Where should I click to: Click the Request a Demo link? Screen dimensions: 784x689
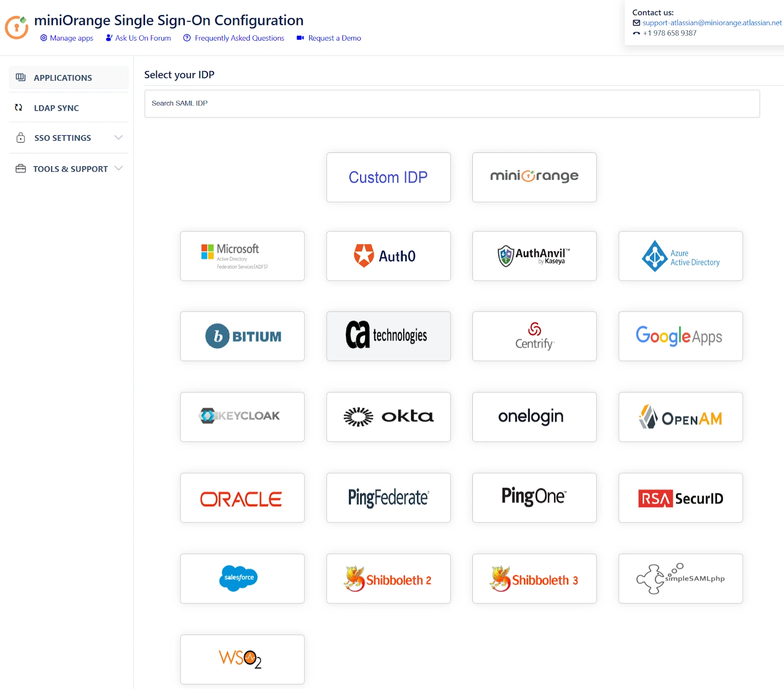coord(329,38)
